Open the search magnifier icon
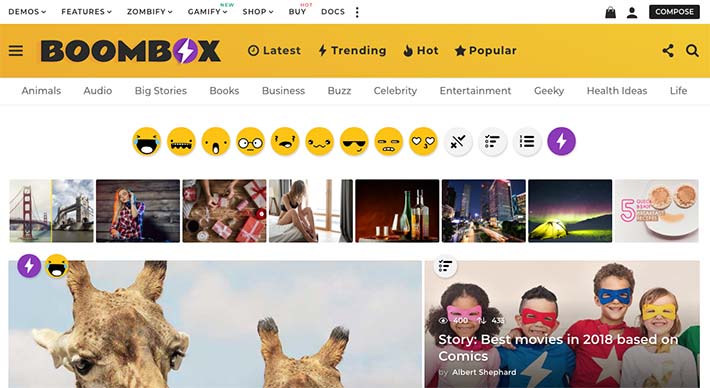 (692, 50)
